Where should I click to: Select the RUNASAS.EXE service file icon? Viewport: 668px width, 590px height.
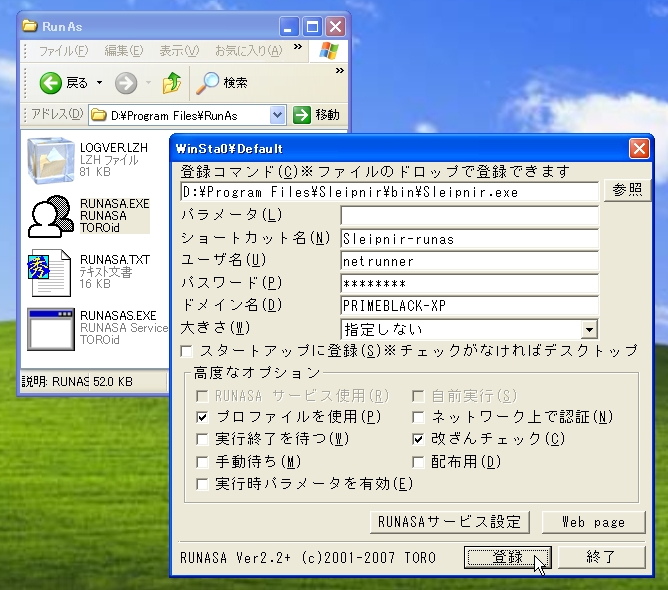pos(50,329)
